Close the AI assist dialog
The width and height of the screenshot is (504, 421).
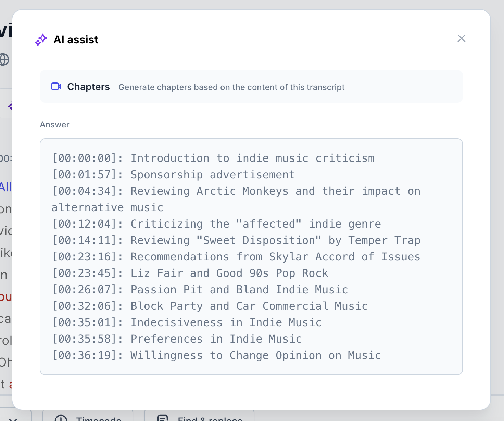(462, 38)
